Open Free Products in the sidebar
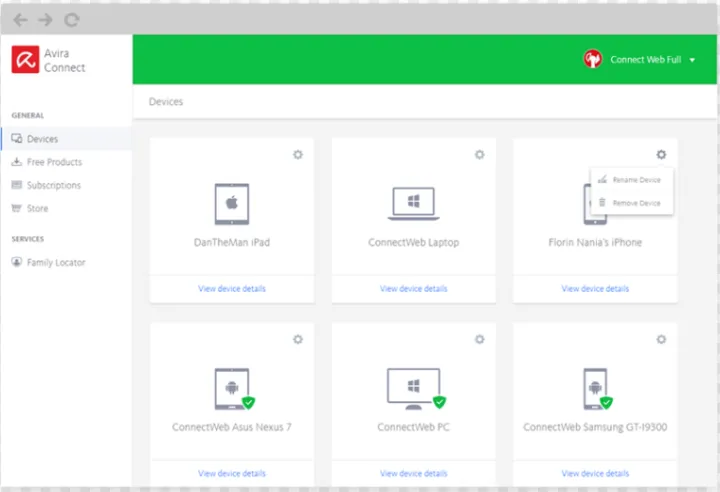This screenshot has width=720, height=492. [54, 162]
